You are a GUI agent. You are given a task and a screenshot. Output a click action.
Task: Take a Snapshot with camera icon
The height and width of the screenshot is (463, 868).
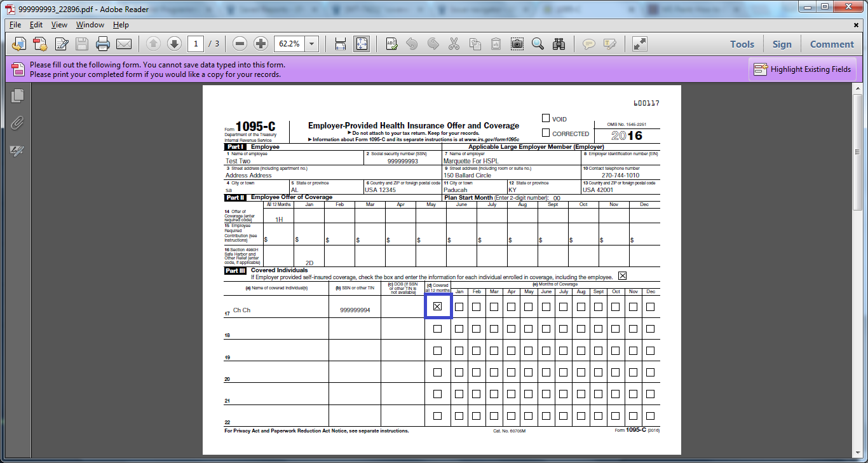[517, 44]
